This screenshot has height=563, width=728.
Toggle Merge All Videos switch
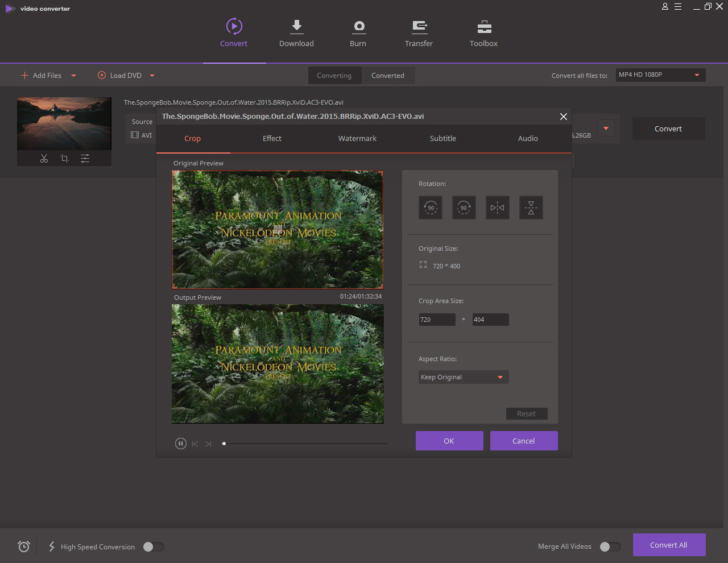pyautogui.click(x=610, y=547)
